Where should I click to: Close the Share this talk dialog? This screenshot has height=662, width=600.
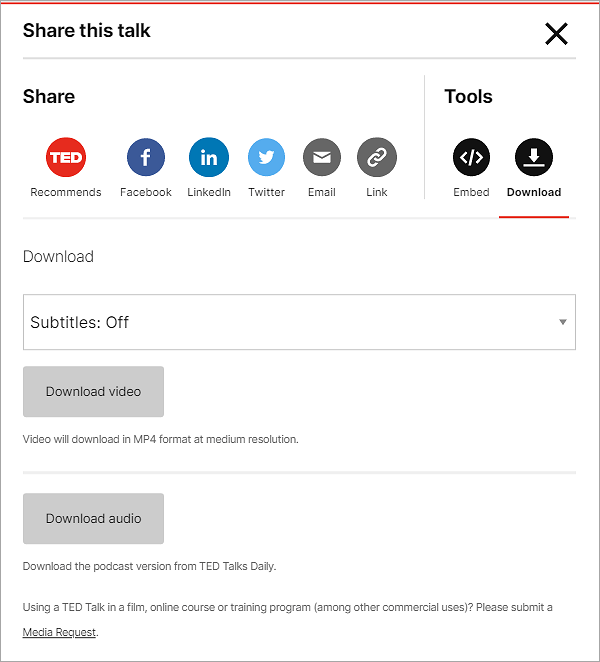[556, 34]
